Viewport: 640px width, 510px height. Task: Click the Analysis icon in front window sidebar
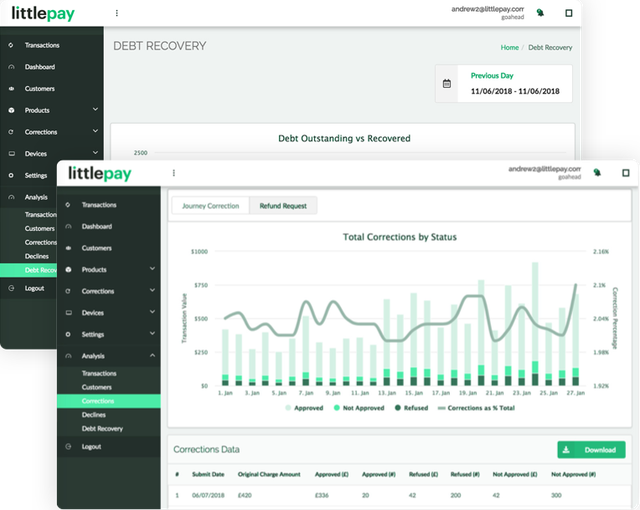[x=68, y=356]
